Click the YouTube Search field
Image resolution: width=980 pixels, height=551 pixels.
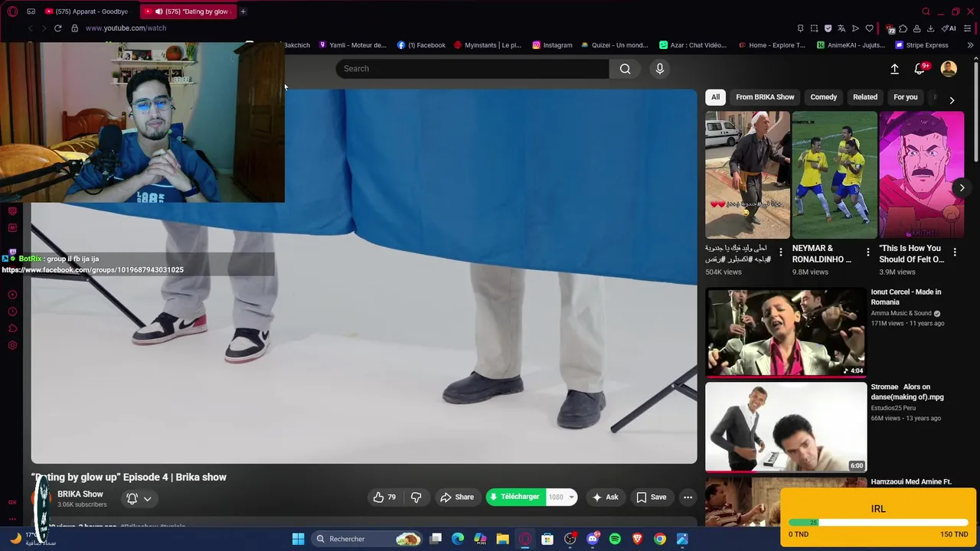(472, 69)
